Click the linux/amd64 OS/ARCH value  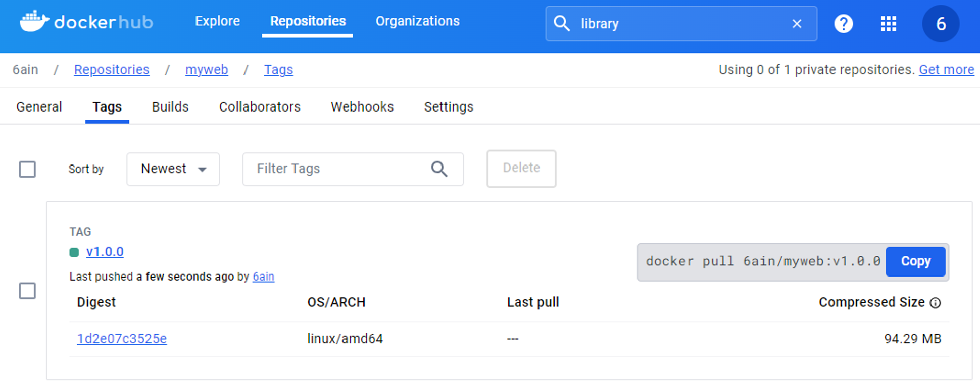[345, 339]
